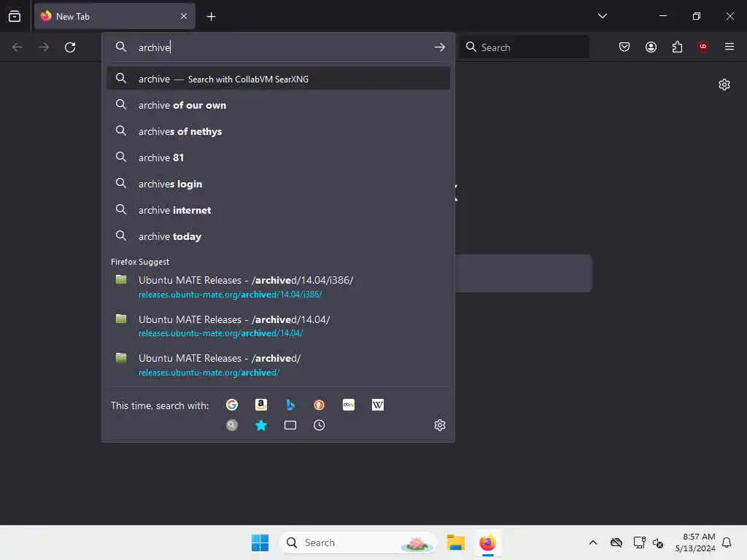Viewport: 747px width, 560px height.
Task: Search this time with Google
Action: point(232,405)
